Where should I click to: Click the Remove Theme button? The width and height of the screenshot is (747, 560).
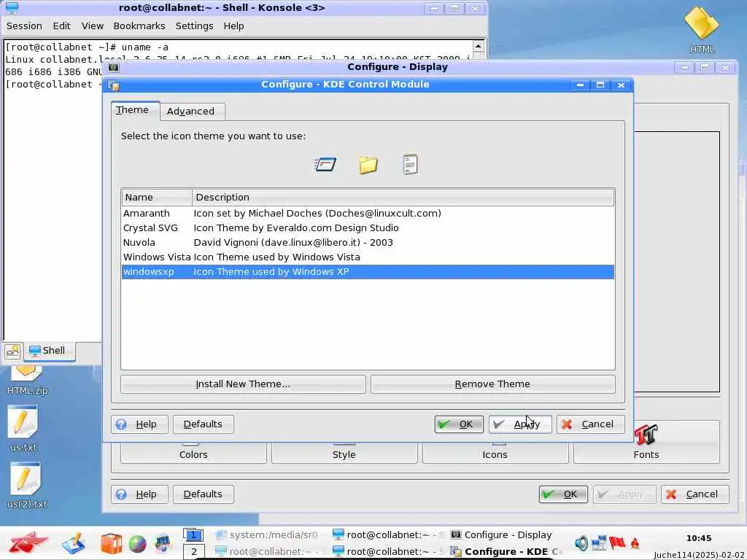(492, 384)
